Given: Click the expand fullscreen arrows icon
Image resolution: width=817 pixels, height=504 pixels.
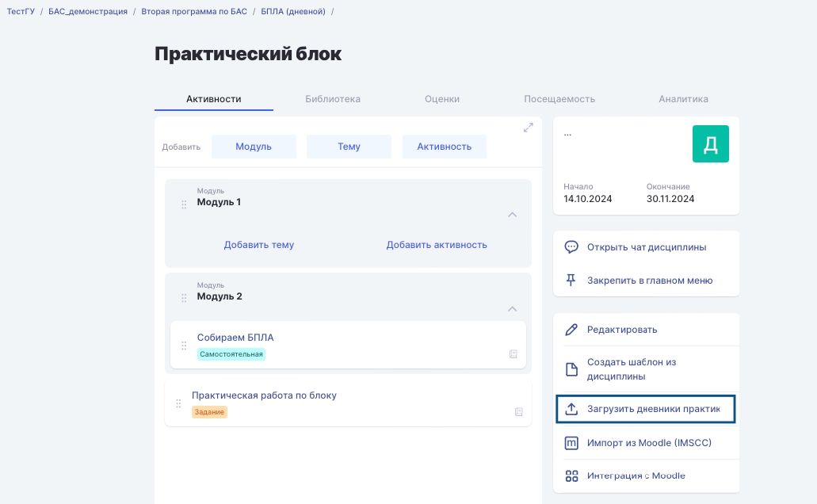Looking at the screenshot, I should pos(529,128).
